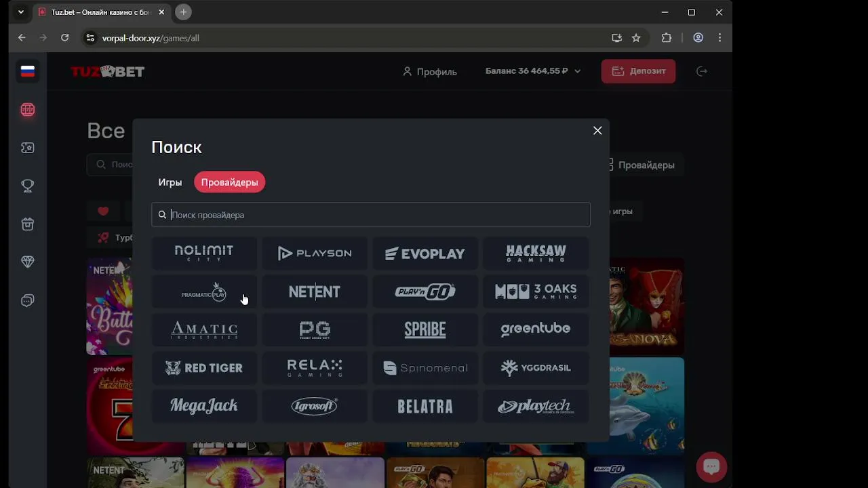Select the Spinomenal provider logo

point(425,367)
